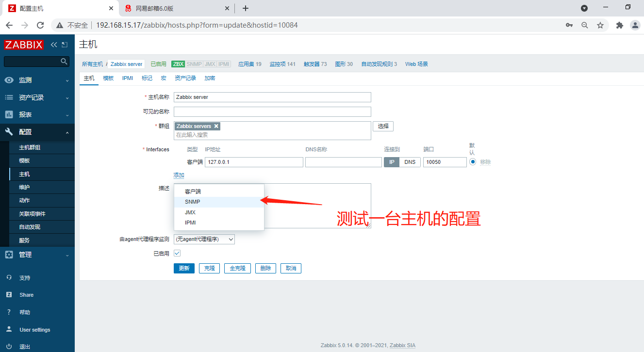The image size is (644, 352).
Task: Click the Monitoring eye icon
Action: 9,80
